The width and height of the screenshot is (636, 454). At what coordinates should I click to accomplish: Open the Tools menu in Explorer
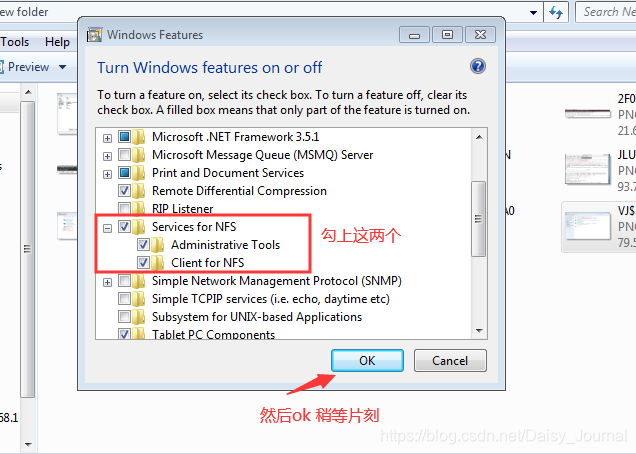[15, 42]
